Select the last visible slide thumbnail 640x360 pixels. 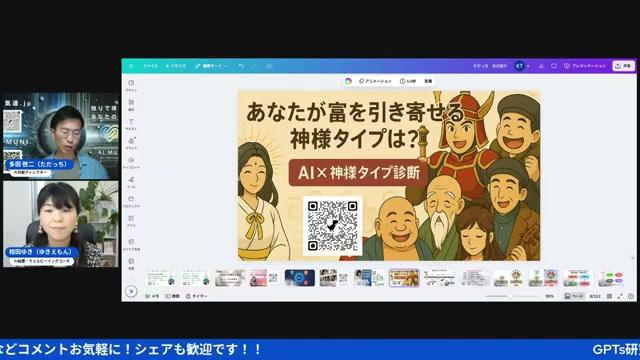[612, 278]
